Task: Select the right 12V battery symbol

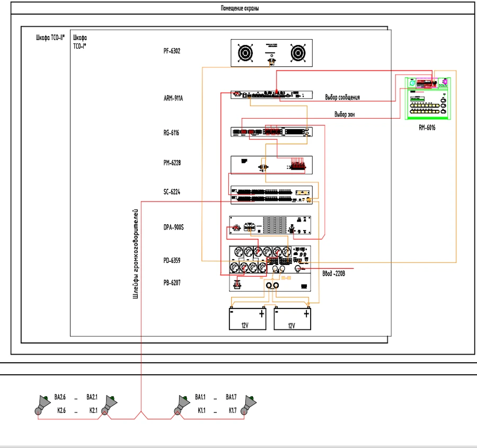Action: point(293,319)
